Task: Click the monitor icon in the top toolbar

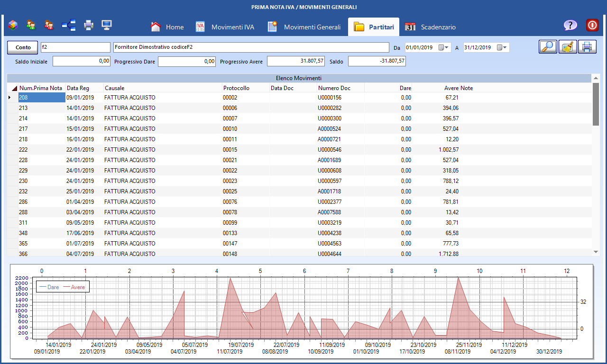Action: pyautogui.click(x=107, y=25)
